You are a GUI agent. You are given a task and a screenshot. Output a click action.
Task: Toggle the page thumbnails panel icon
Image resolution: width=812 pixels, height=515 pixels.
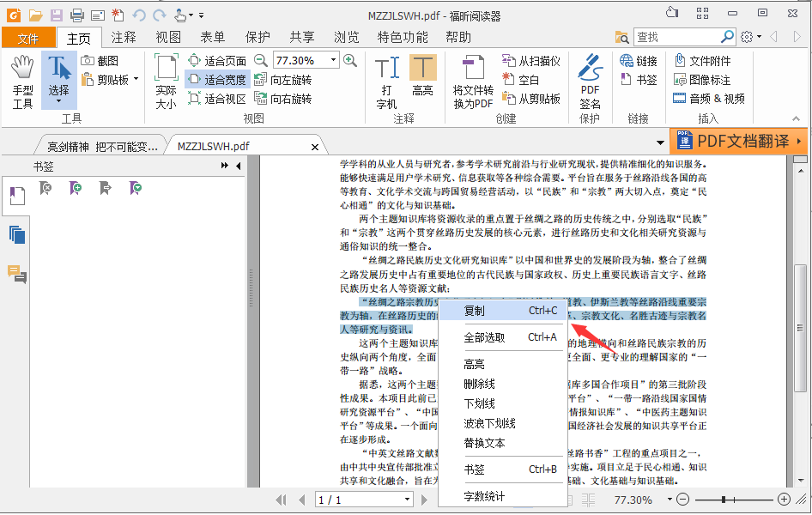[x=16, y=233]
